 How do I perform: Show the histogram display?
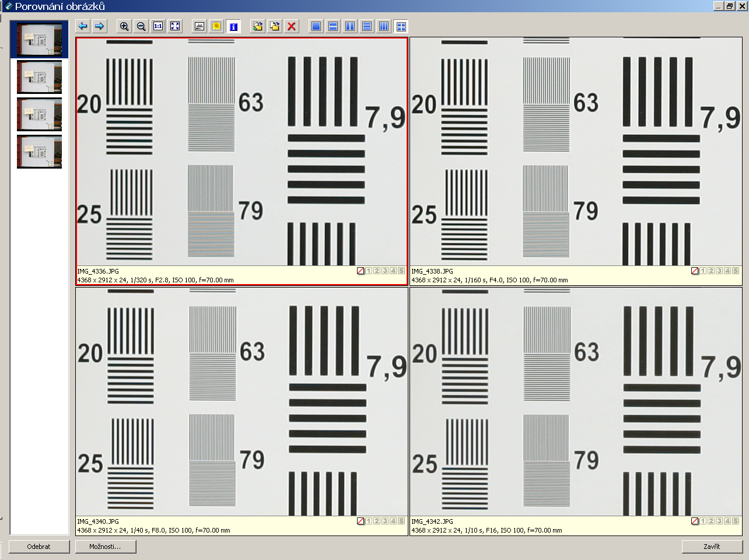tap(199, 26)
